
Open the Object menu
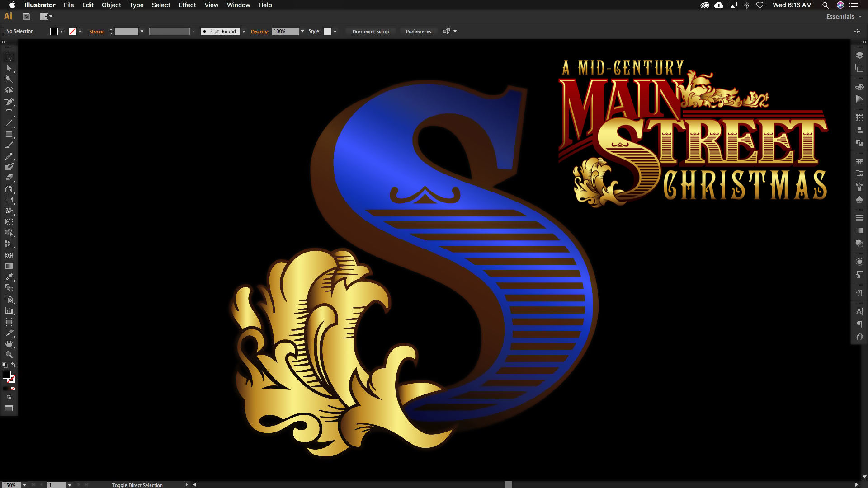coord(111,5)
